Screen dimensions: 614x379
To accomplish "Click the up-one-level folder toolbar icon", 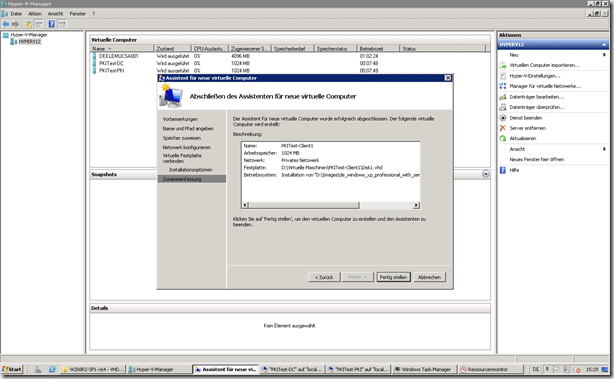I will [29, 24].
